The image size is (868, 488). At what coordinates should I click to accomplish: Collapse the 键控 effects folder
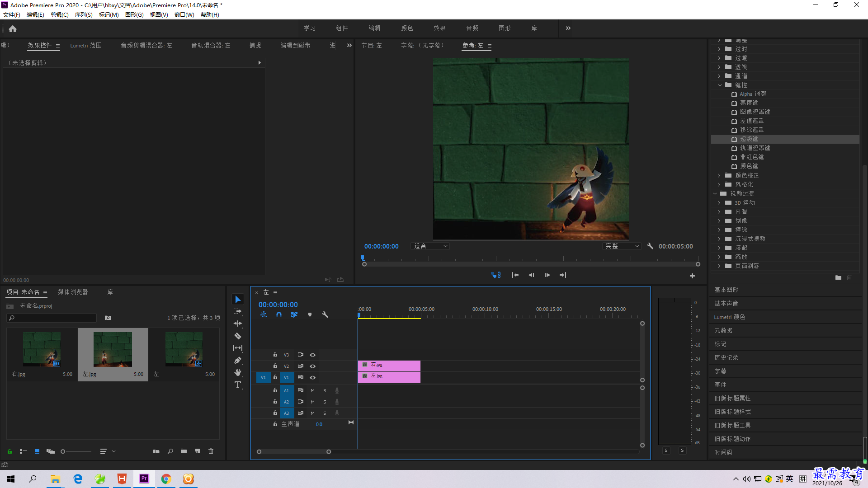pyautogui.click(x=720, y=85)
